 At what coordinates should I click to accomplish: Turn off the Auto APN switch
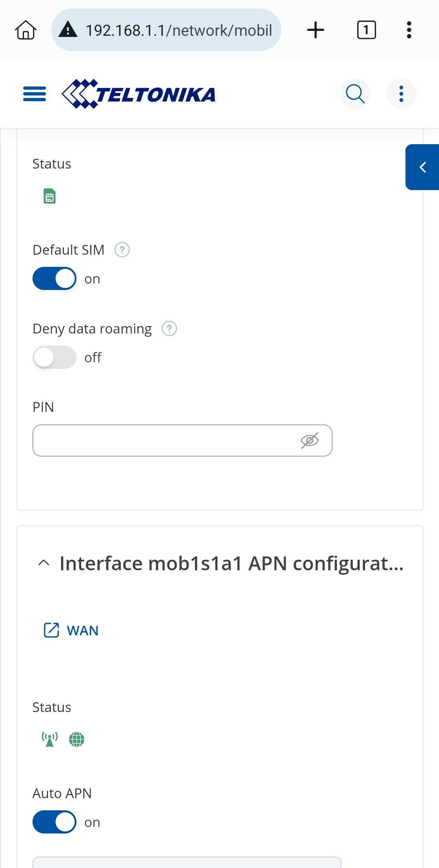[54, 822]
